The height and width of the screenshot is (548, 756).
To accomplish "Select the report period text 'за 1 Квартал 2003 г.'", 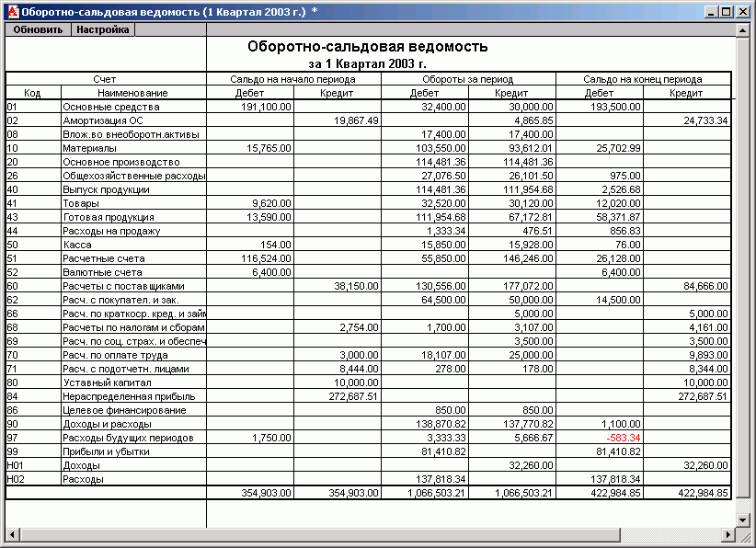I will 367,64.
